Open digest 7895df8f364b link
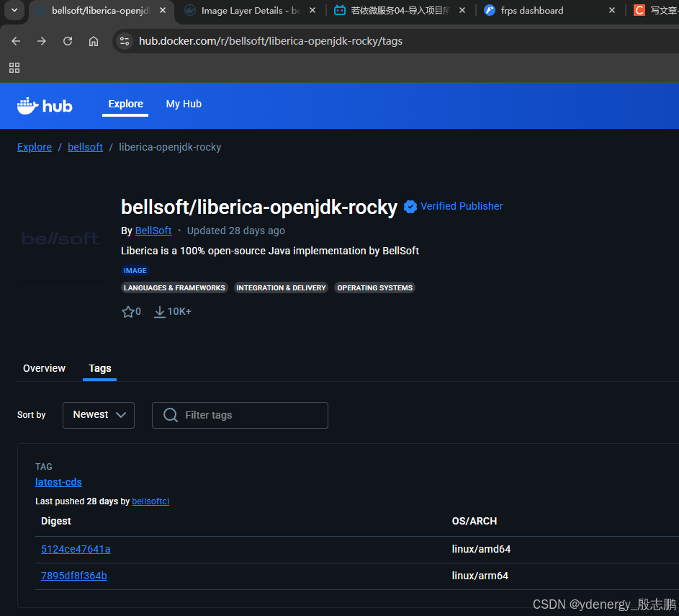The width and height of the screenshot is (679, 616). pyautogui.click(x=73, y=576)
